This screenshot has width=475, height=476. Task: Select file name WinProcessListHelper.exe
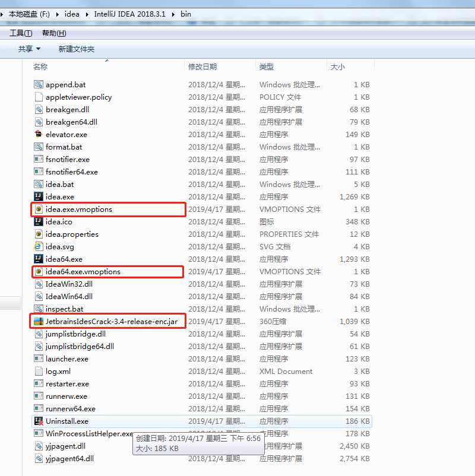pos(89,433)
